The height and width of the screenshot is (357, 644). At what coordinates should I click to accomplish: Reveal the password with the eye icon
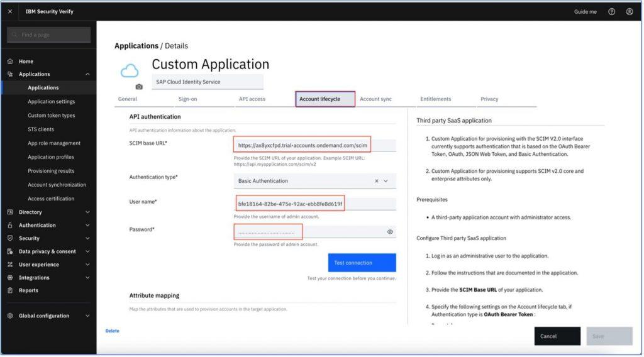point(390,232)
